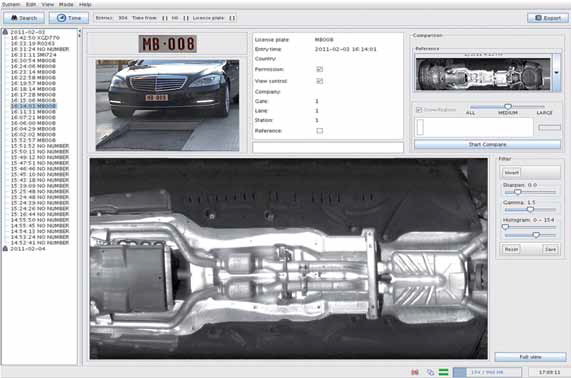Click the Export button in top toolbar
Viewport: 572px width, 378px height.
(x=548, y=18)
